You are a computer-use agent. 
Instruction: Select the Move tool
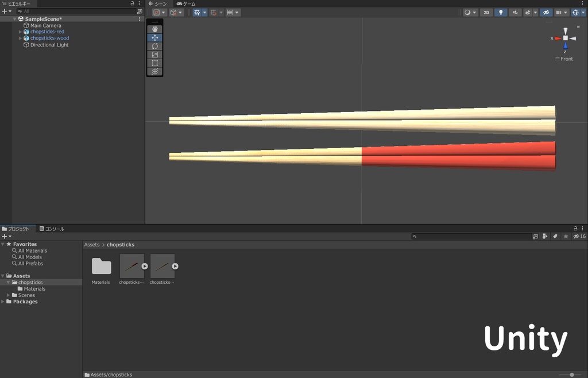pyautogui.click(x=155, y=37)
